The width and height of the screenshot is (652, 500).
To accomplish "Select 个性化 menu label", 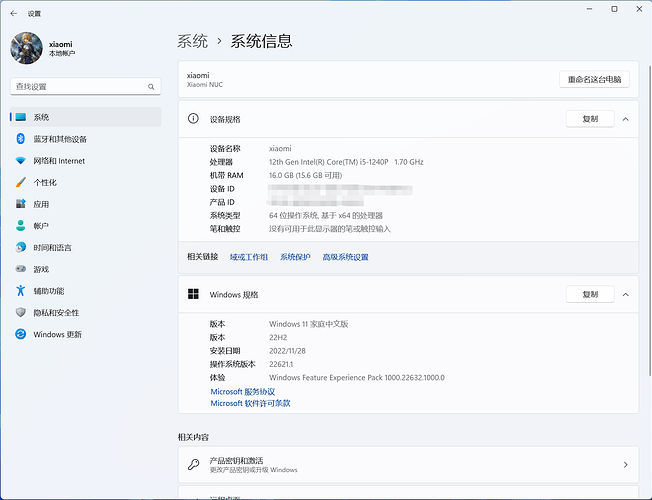I will coord(45,183).
